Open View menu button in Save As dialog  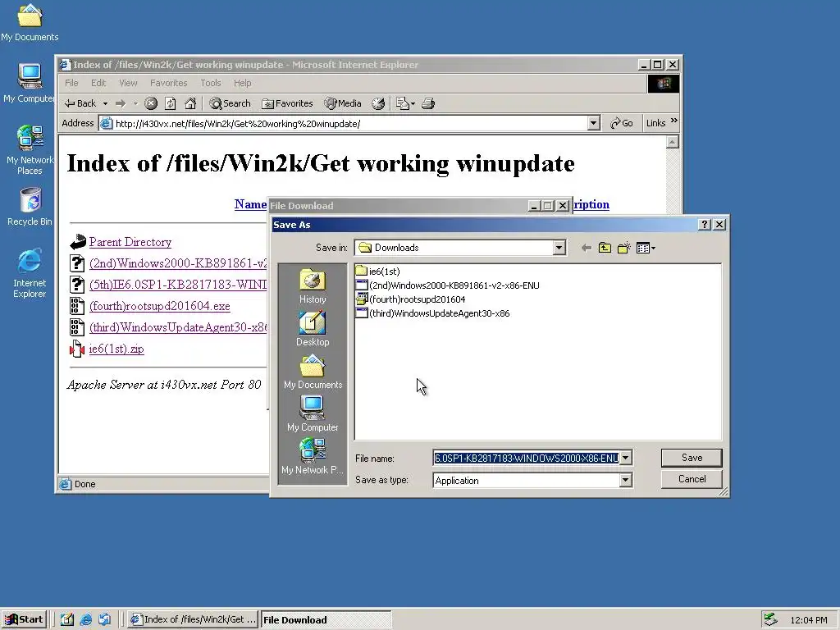[x=646, y=248]
